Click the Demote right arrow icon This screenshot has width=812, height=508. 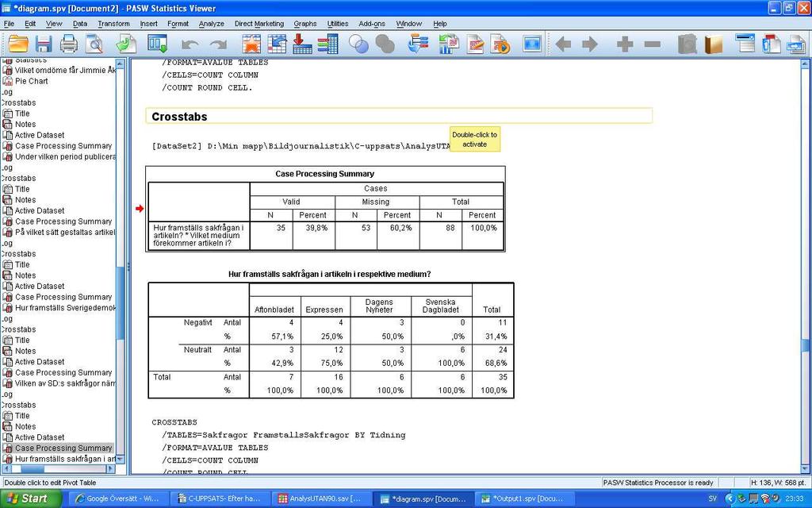[x=590, y=44]
